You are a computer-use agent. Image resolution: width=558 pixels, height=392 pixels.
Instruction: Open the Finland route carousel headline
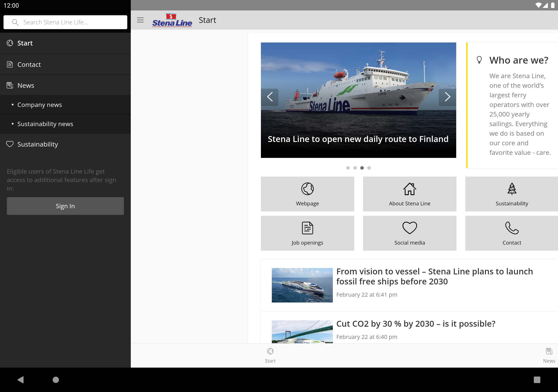tap(358, 139)
